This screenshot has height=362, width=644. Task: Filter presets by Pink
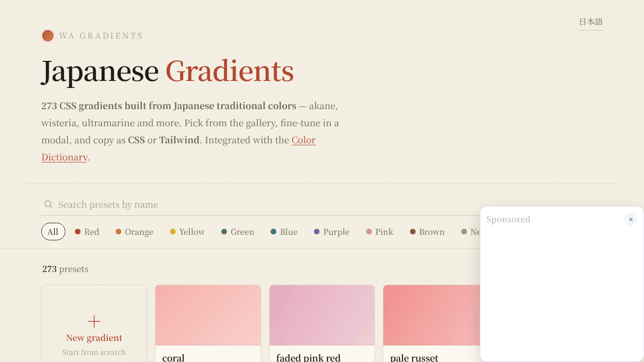[380, 232]
